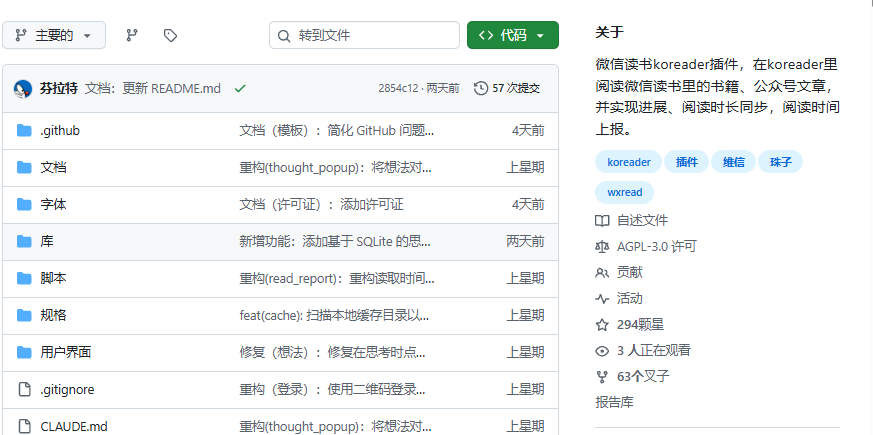Open the 活动 activity link

[x=630, y=299]
